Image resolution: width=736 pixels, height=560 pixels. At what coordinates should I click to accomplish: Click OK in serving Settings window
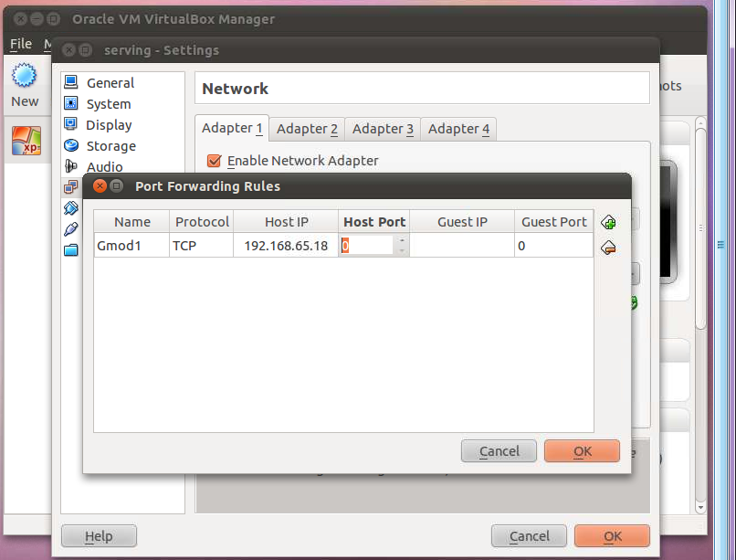tap(612, 536)
